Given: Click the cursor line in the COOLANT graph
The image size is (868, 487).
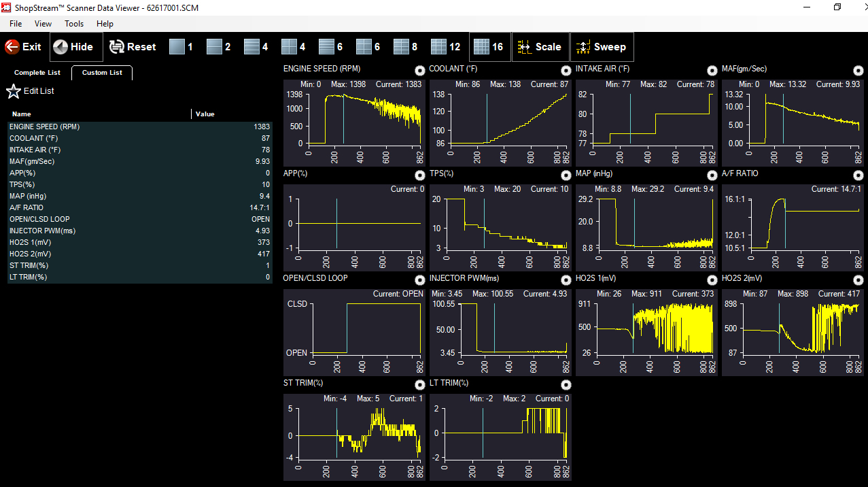Looking at the screenshot, I should pyautogui.click(x=487, y=119).
